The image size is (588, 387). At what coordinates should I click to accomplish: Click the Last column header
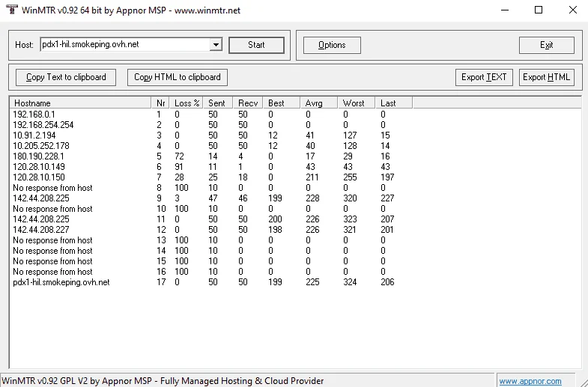point(393,103)
